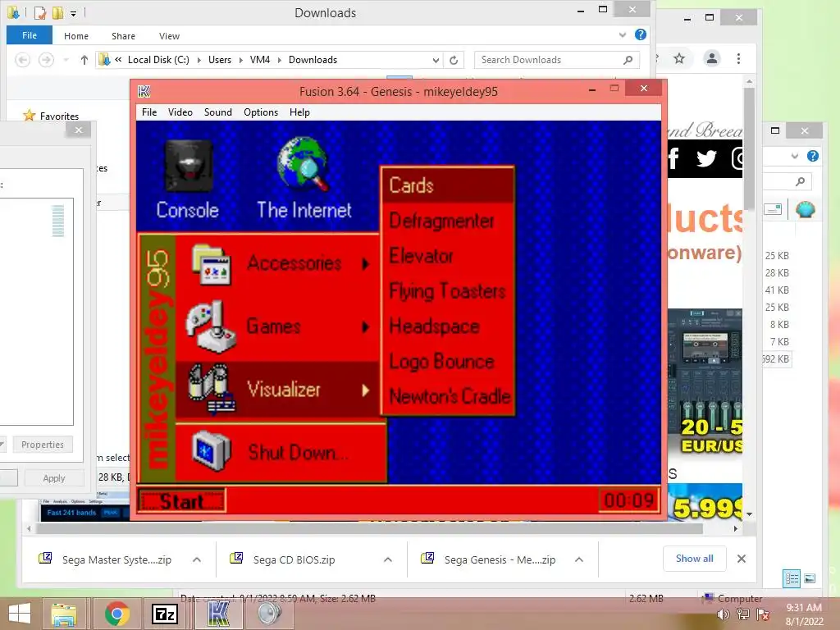Expand the Explorer ribbon chevron
Image resolution: width=840 pixels, height=630 pixels.
pyautogui.click(x=623, y=34)
